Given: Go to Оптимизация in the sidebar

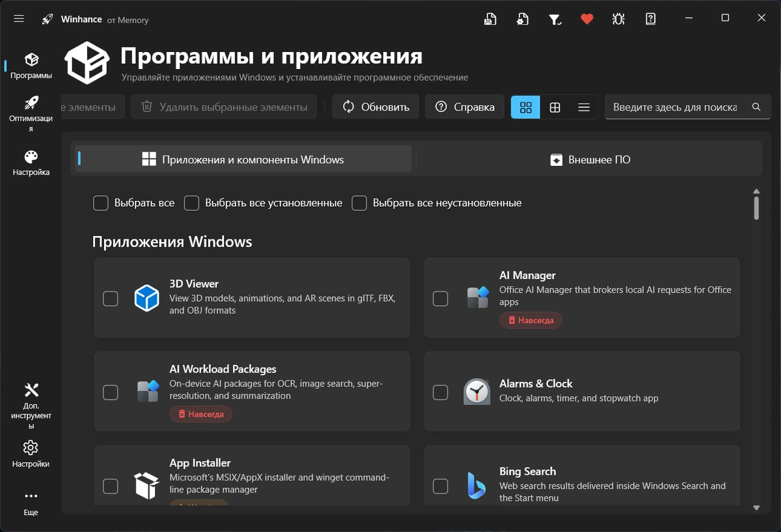Looking at the screenshot, I should point(31,113).
